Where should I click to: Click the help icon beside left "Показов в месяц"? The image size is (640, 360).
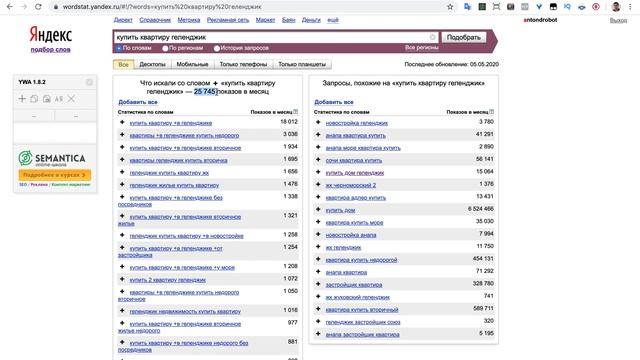click(x=296, y=111)
